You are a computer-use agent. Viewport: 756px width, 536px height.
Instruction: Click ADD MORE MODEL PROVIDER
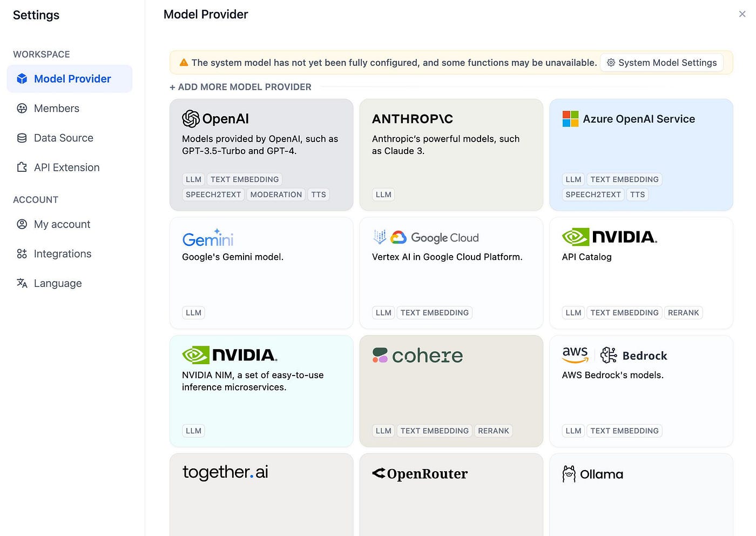(240, 86)
